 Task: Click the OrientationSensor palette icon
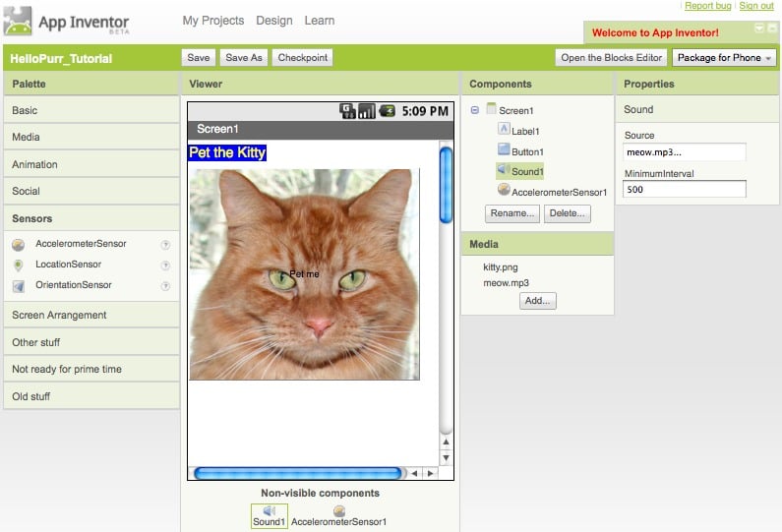click(x=19, y=286)
